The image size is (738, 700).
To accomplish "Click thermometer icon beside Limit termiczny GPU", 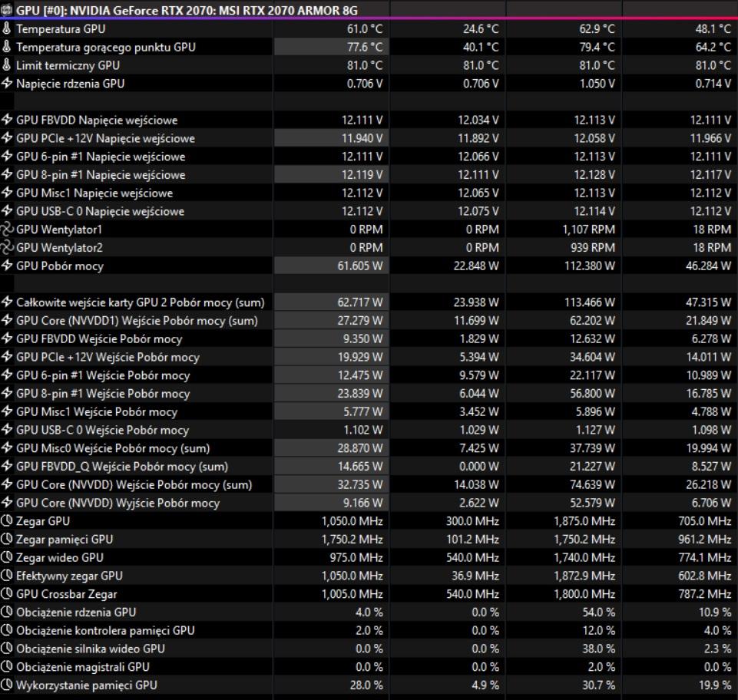I will (7, 65).
